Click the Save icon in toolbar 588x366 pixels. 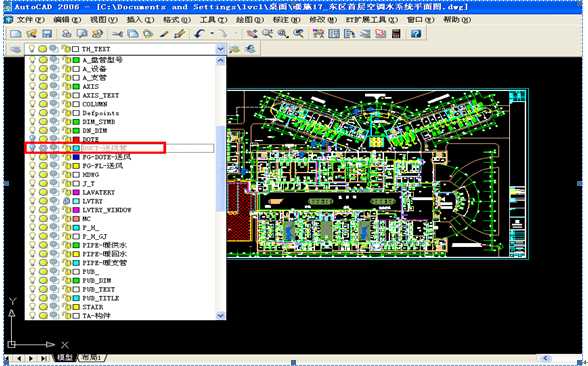(x=47, y=34)
